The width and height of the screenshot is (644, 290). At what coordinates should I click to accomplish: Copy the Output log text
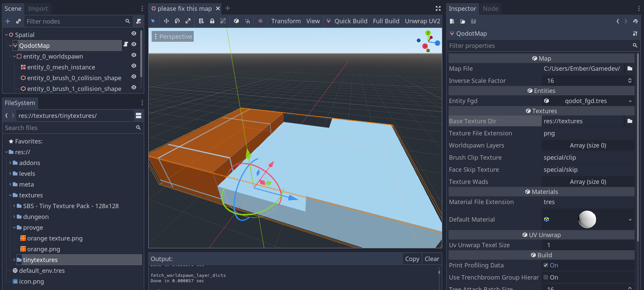412,259
